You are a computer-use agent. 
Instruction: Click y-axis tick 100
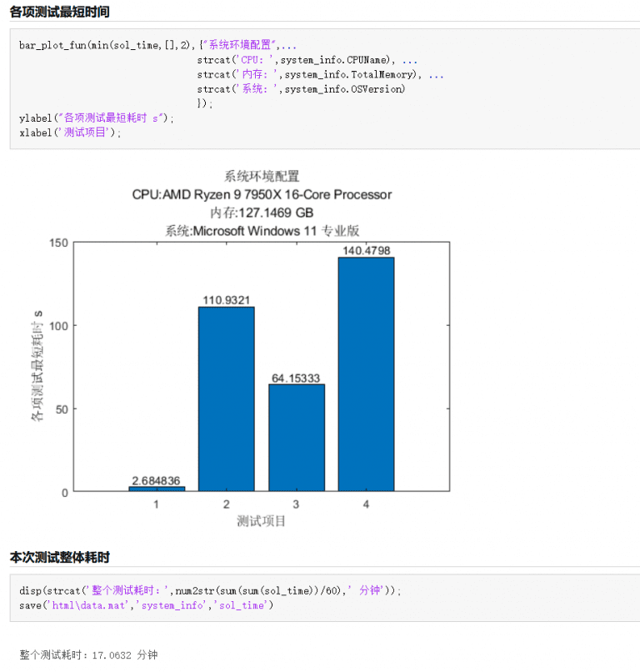click(58, 326)
